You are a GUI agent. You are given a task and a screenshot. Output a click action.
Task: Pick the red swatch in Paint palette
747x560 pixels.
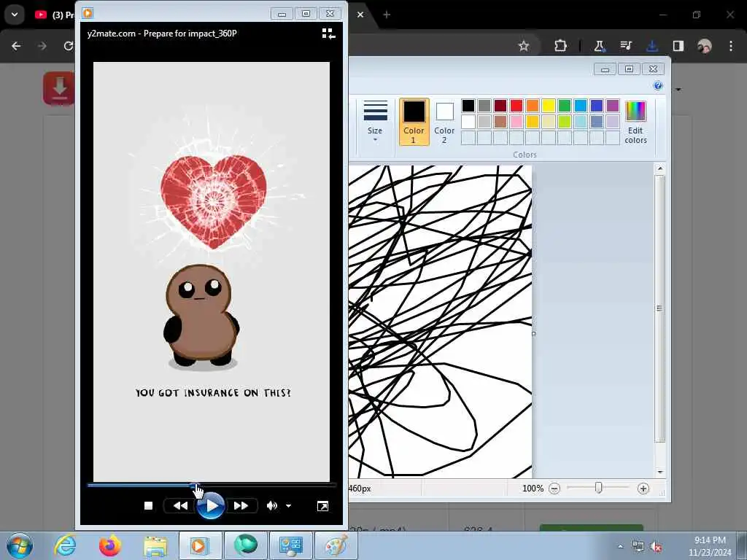tap(516, 106)
